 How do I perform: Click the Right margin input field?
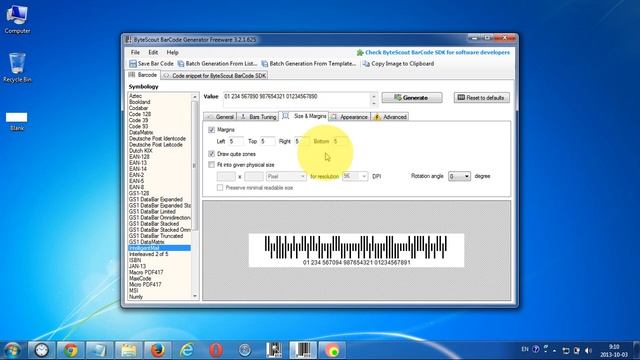pos(302,141)
